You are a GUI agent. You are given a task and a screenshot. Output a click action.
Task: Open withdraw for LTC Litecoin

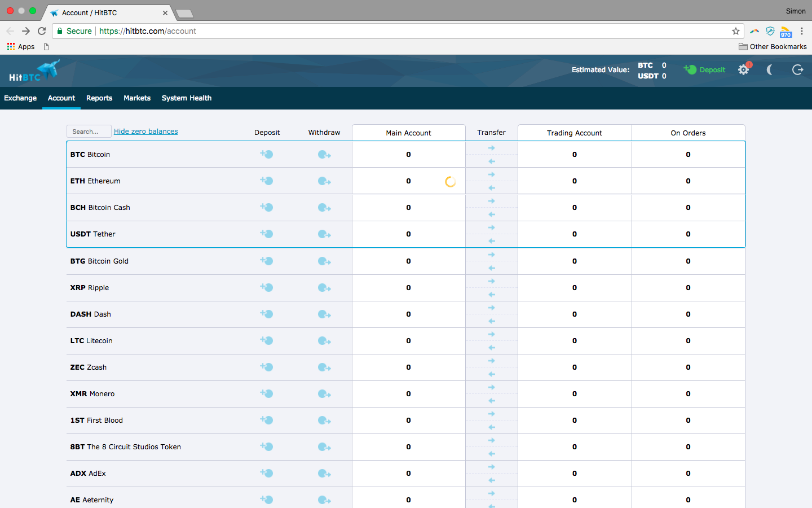pos(324,341)
